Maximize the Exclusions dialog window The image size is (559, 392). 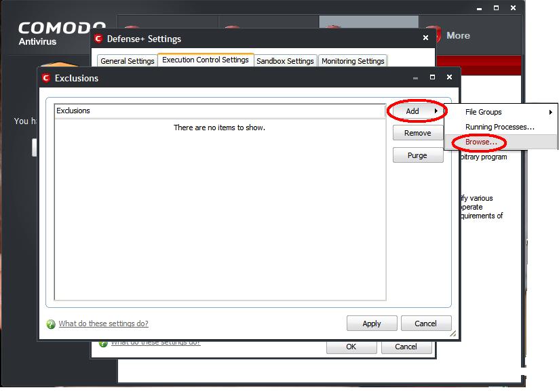coord(432,77)
